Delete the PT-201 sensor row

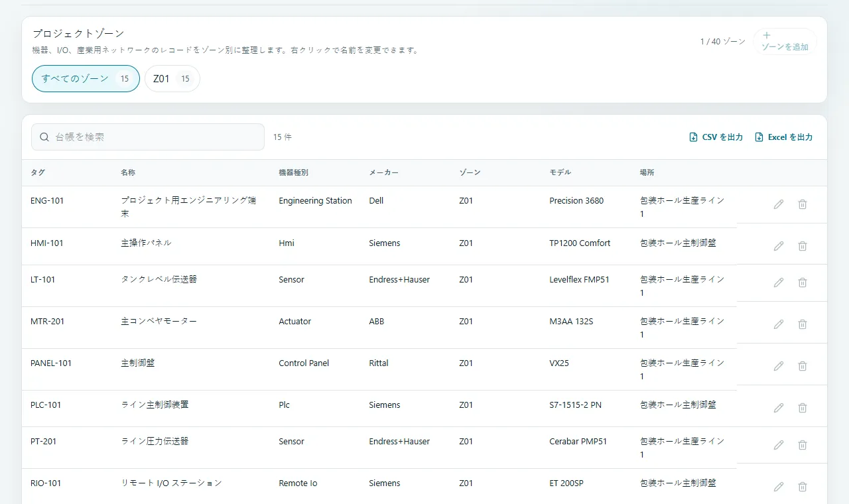[x=803, y=445]
